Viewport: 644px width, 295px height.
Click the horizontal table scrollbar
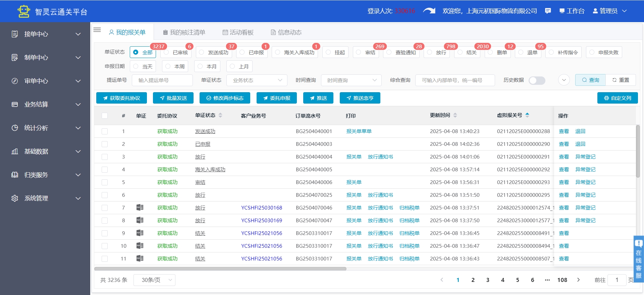click(x=220, y=269)
